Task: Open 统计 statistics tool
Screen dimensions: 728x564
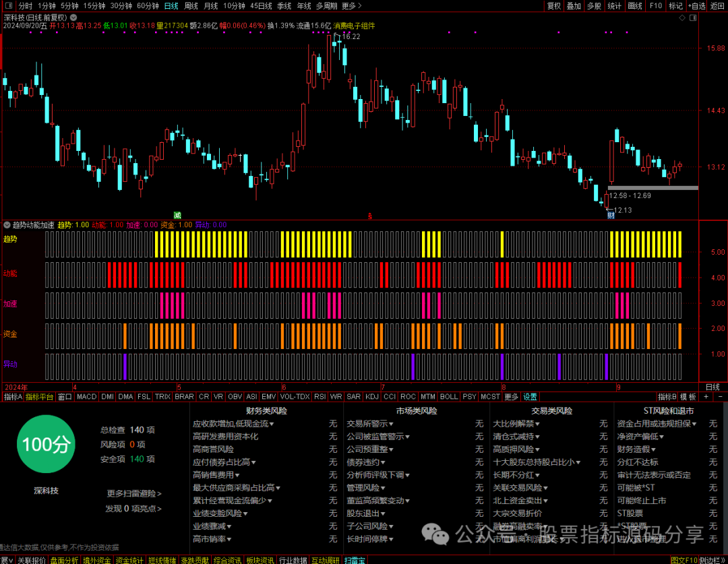Action: click(x=614, y=5)
